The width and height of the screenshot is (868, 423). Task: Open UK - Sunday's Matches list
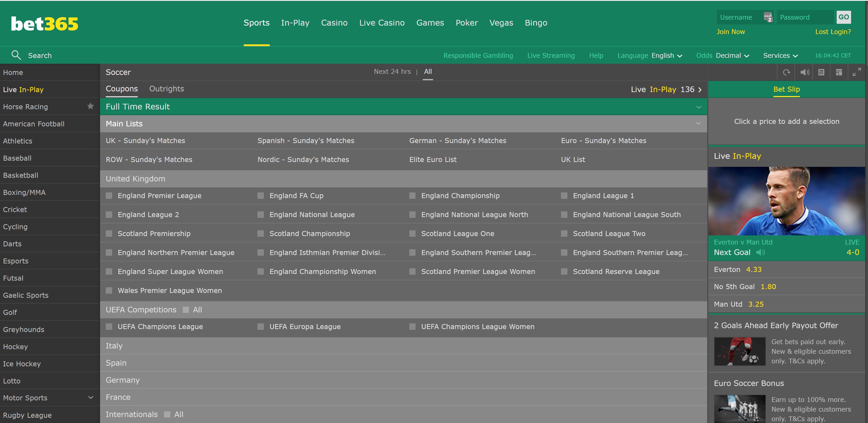[145, 141]
